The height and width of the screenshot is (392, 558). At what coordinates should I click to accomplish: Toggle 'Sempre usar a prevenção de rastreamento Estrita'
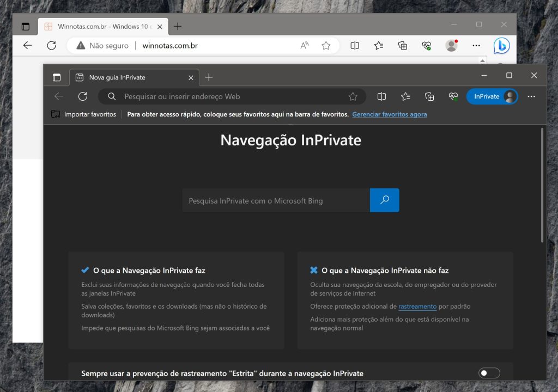pos(489,372)
